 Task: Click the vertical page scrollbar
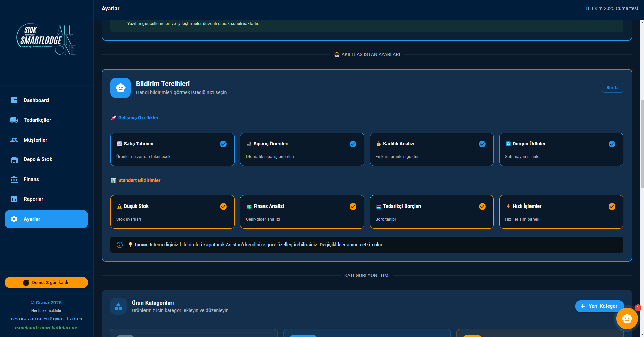pyautogui.click(x=642, y=144)
